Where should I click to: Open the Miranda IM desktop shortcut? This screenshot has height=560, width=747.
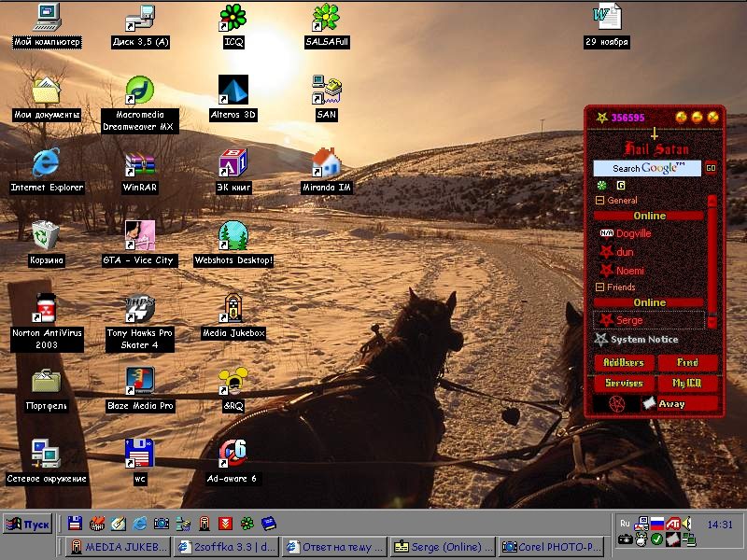tap(326, 164)
